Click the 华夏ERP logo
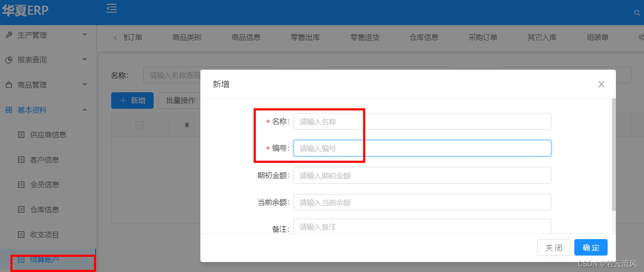This screenshot has width=644, height=272. click(x=25, y=10)
